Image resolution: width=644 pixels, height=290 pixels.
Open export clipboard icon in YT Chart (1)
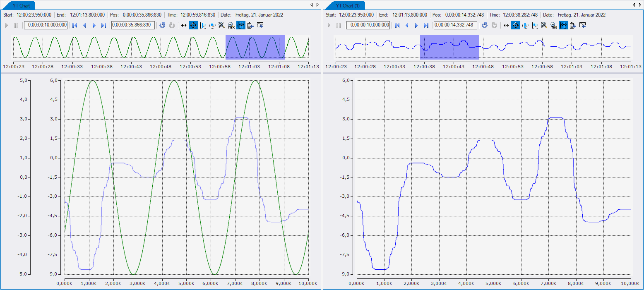coord(573,25)
